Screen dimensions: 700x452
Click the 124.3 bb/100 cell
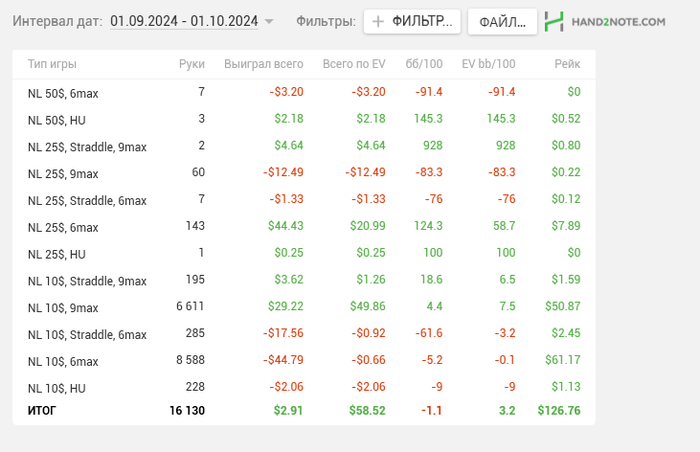click(x=428, y=226)
